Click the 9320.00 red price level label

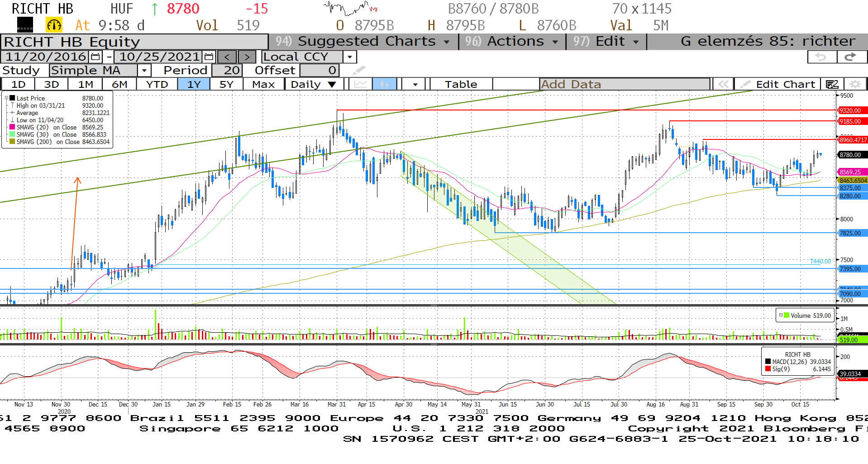click(853, 110)
